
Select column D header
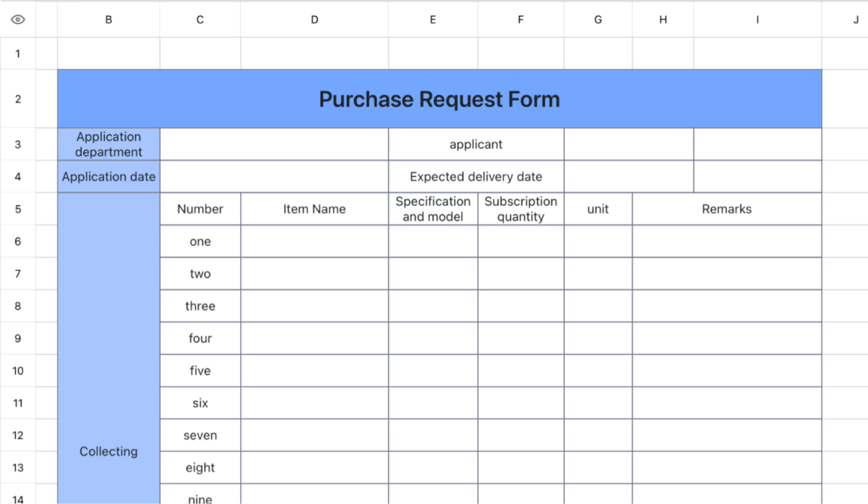[314, 20]
